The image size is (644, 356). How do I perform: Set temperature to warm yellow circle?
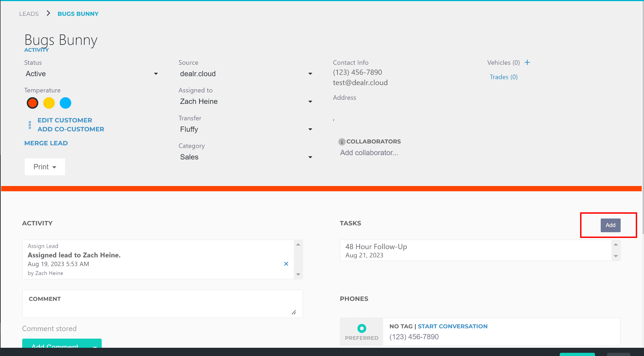point(49,103)
